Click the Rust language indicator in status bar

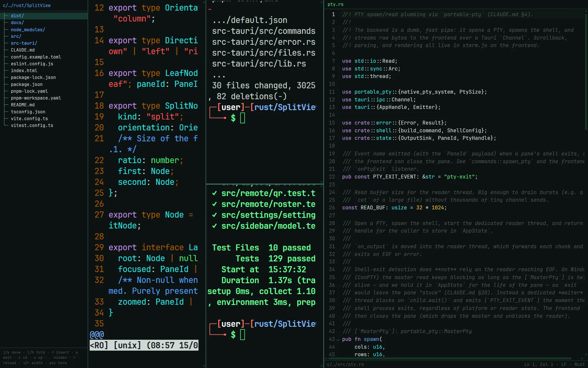579,364
